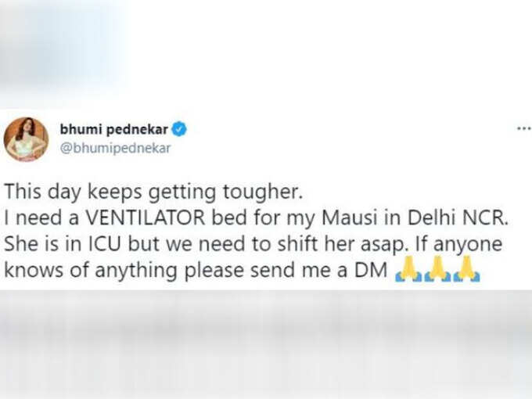
Task: Click the word VENTILATOR in the tweet
Action: coord(146,217)
